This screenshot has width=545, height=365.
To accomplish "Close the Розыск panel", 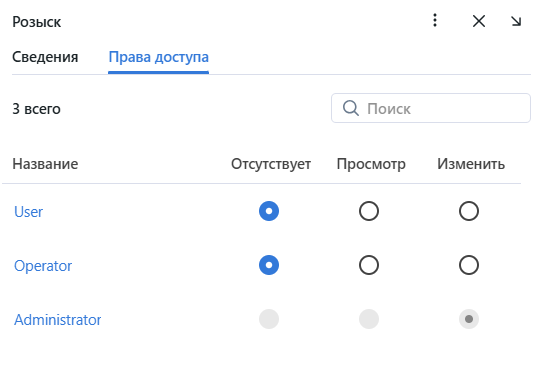I will (479, 21).
